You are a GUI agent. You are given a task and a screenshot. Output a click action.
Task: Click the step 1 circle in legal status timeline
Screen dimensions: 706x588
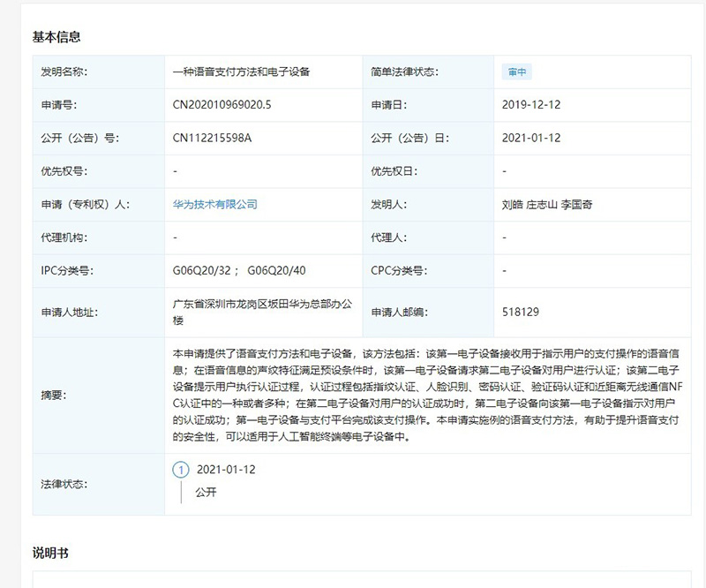pyautogui.click(x=181, y=470)
